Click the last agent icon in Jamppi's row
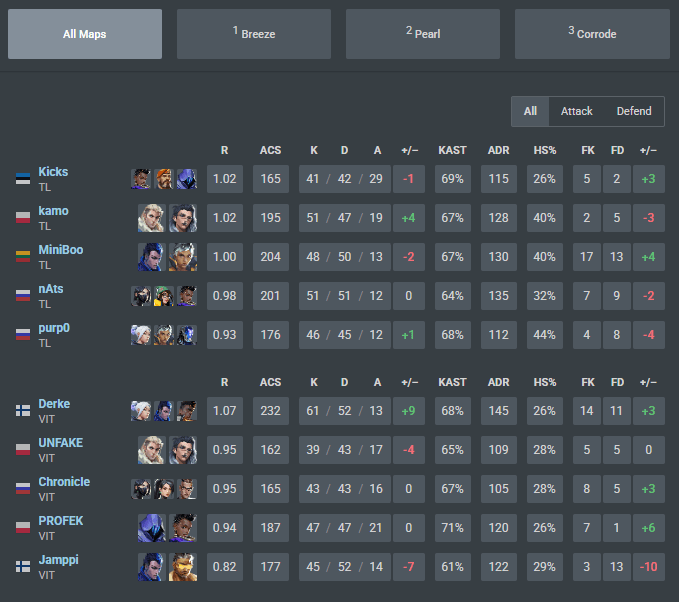 [183, 566]
